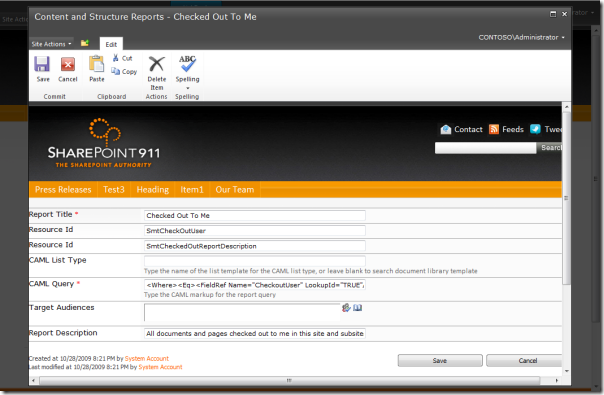Click the Cancel button at form bottom
This screenshot has width=604, height=395.
[525, 361]
